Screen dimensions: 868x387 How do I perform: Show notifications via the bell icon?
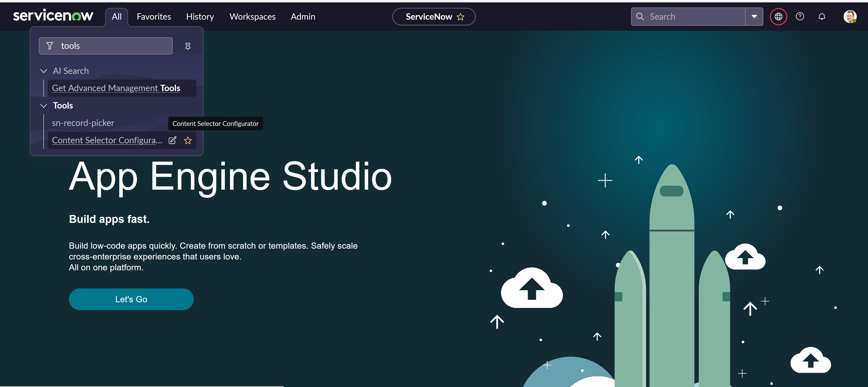coord(821,17)
